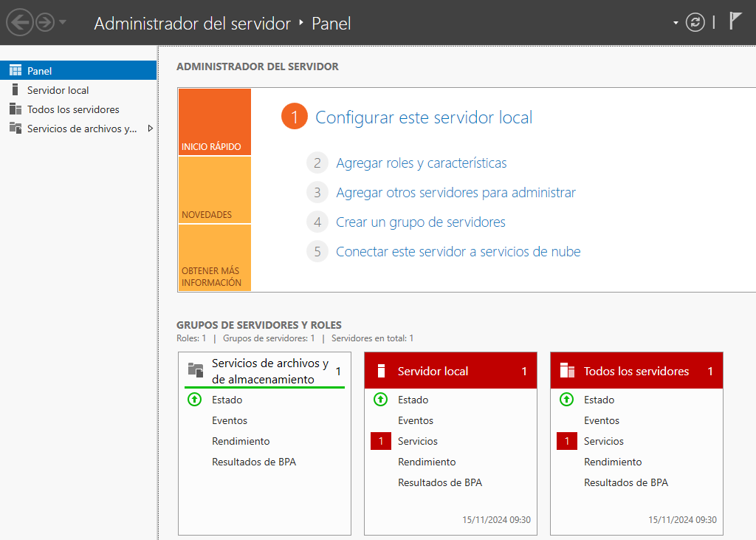Click the Panel breadcrumb in the title bar
The height and width of the screenshot is (540, 756).
(331, 23)
